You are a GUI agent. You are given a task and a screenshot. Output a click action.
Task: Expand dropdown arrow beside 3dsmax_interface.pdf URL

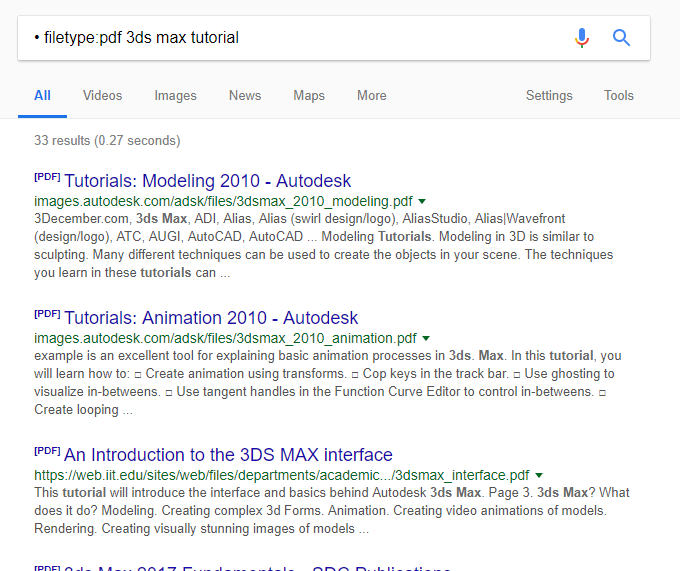click(x=539, y=475)
